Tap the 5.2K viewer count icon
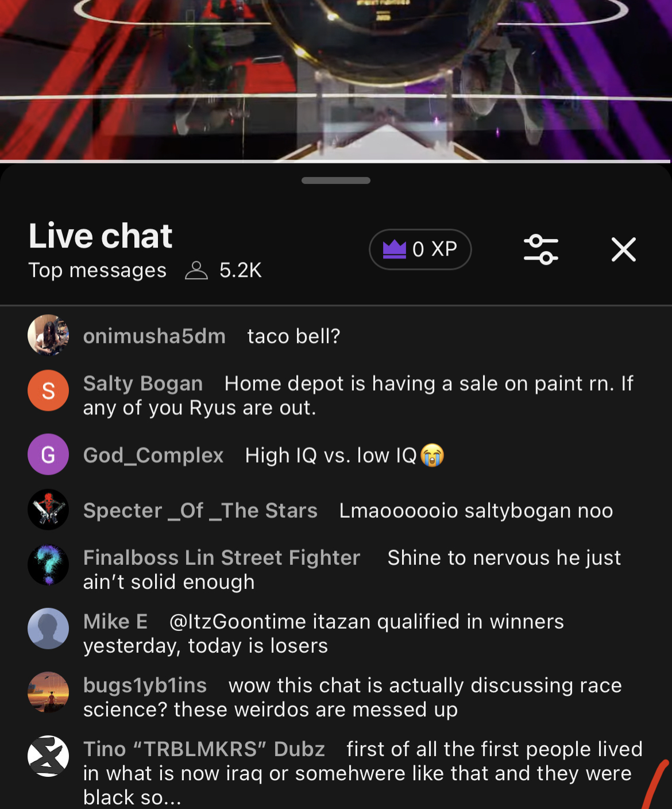This screenshot has width=672, height=809. coord(196,270)
